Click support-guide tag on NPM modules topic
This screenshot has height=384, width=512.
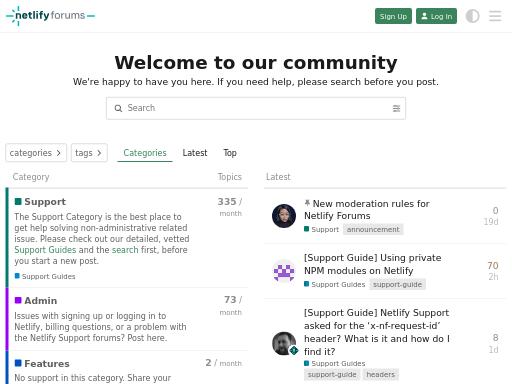point(397,284)
